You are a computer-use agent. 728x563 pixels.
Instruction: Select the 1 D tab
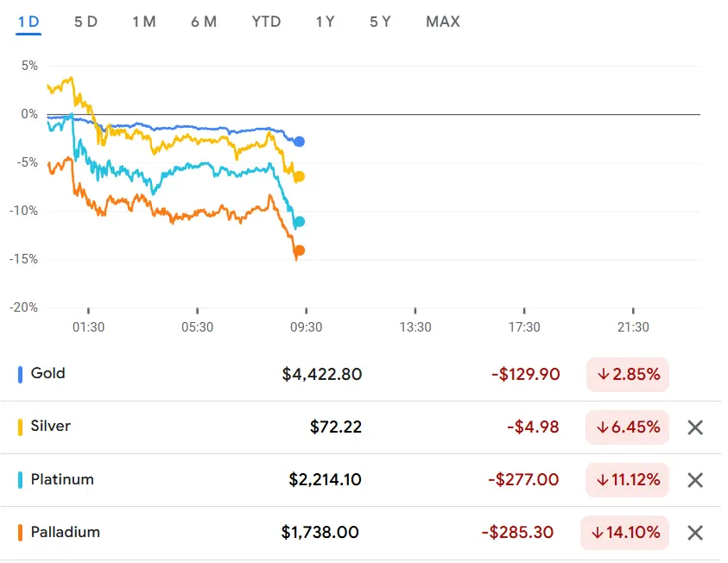click(28, 22)
